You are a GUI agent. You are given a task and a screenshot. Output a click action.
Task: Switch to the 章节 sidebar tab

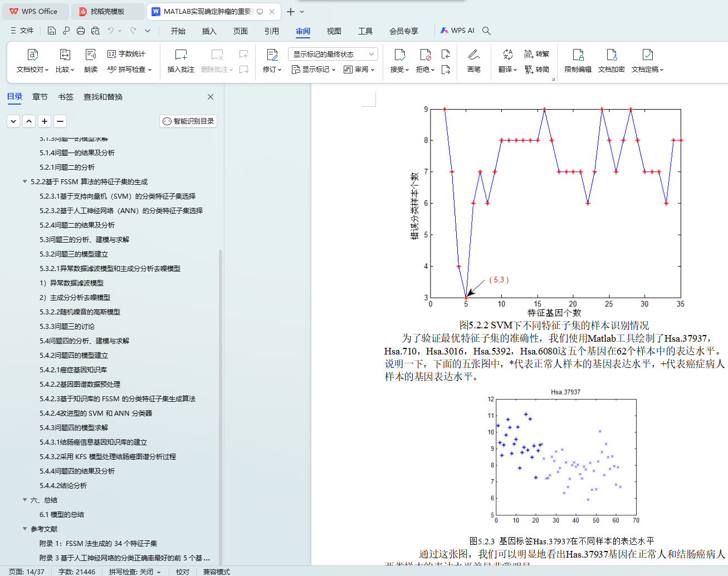(x=40, y=97)
